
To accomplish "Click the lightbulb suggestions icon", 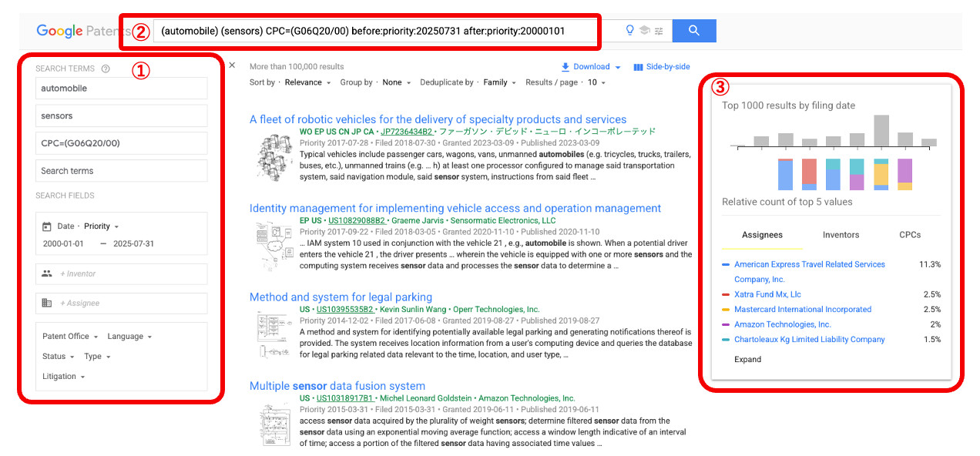I will point(629,31).
